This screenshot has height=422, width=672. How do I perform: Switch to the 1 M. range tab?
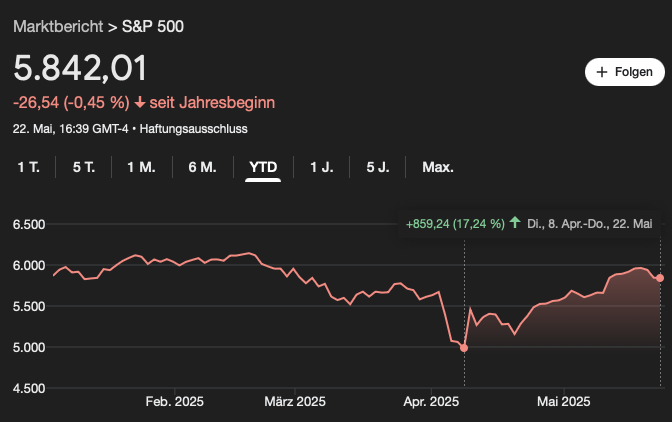(141, 167)
